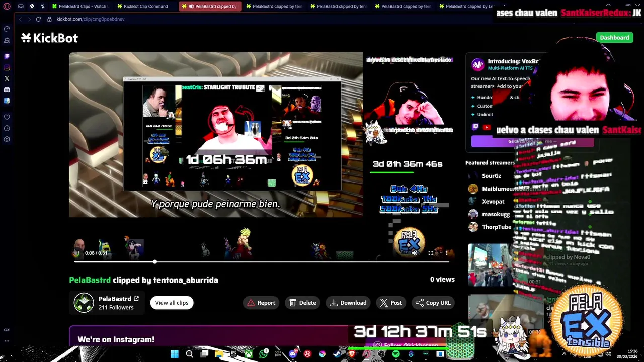Open Discord in the Opera sidebar

7,89
